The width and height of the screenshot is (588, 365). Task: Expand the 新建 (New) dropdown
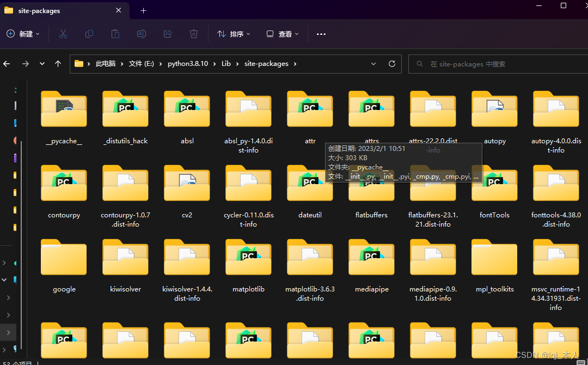click(x=23, y=34)
